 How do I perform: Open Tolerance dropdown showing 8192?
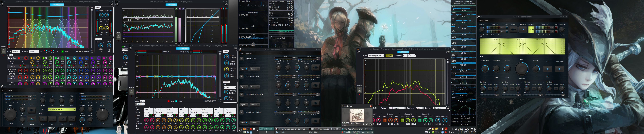point(420,108)
